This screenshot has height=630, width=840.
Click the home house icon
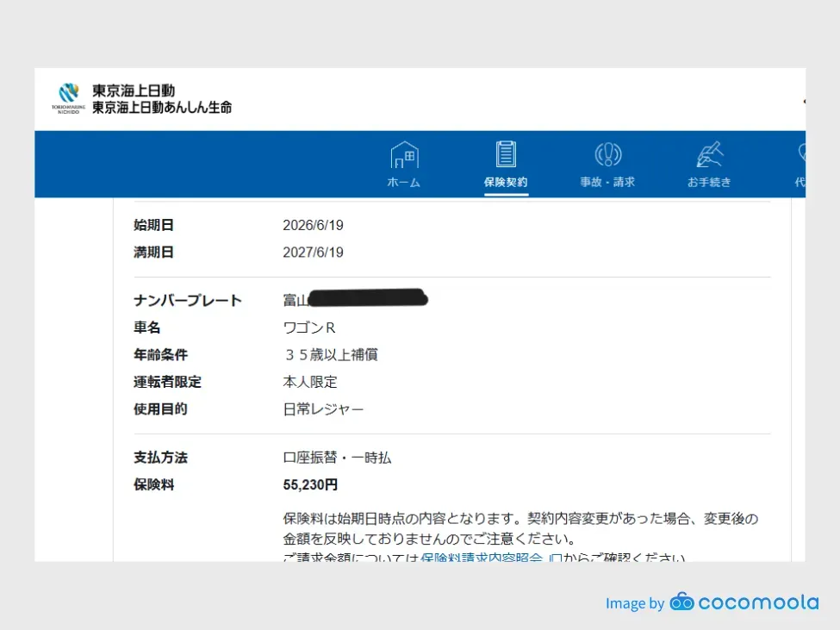click(x=404, y=155)
